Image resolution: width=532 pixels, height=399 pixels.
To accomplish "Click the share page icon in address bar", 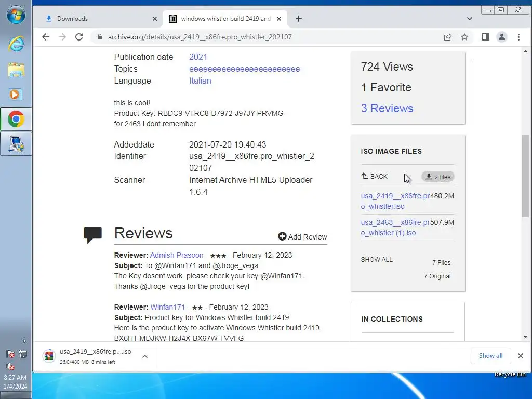I will point(447,37).
